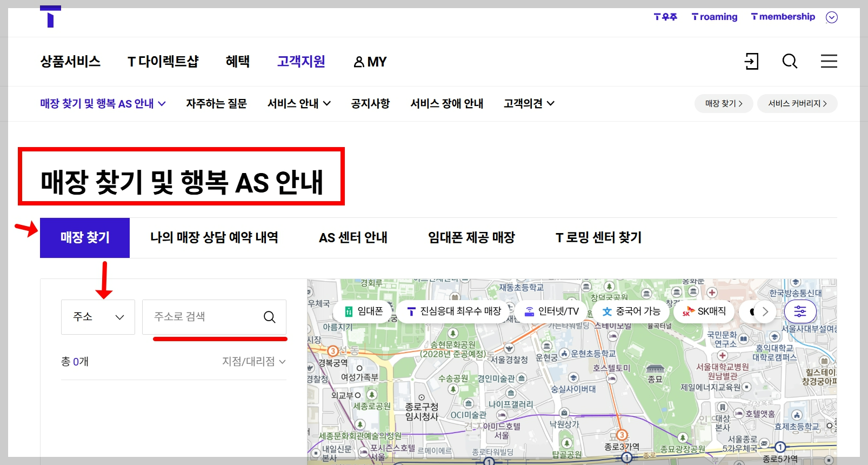Open the 주소 search type dropdown
This screenshot has width=868, height=465.
pos(98,317)
